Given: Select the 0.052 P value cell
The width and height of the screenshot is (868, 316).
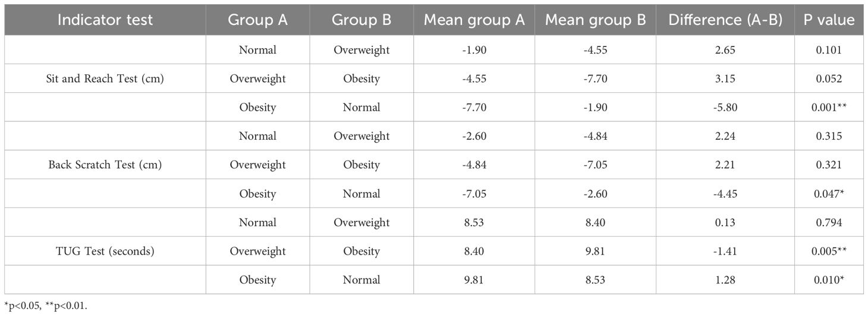Looking at the screenshot, I should click(x=829, y=79).
